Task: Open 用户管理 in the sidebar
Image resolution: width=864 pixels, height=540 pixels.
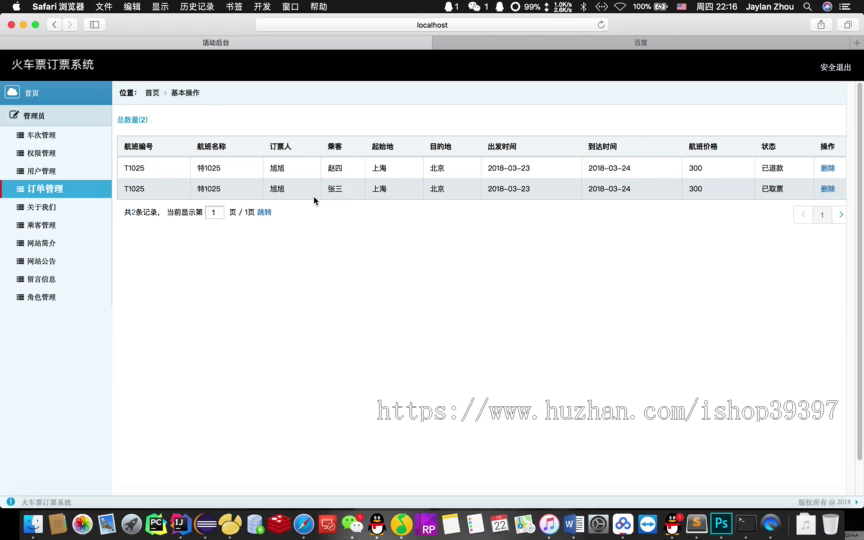Action: 41,171
